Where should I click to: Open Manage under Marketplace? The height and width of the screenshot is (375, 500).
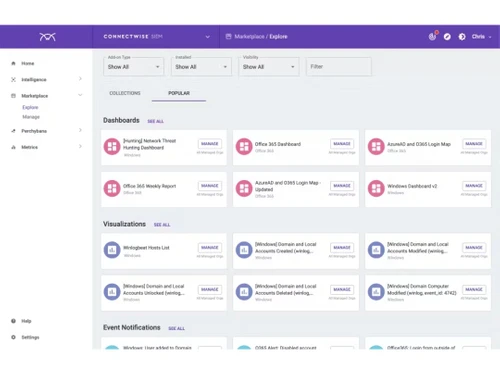click(31, 117)
